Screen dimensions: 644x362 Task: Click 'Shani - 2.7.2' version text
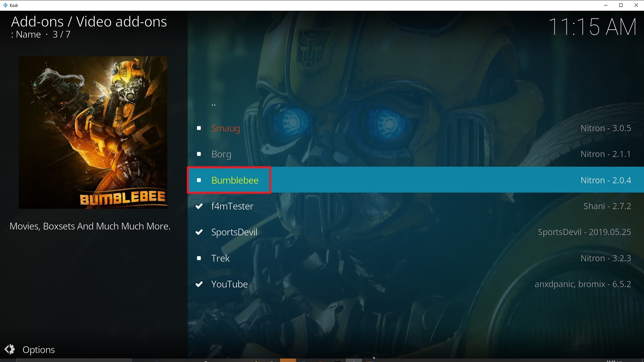(607, 206)
